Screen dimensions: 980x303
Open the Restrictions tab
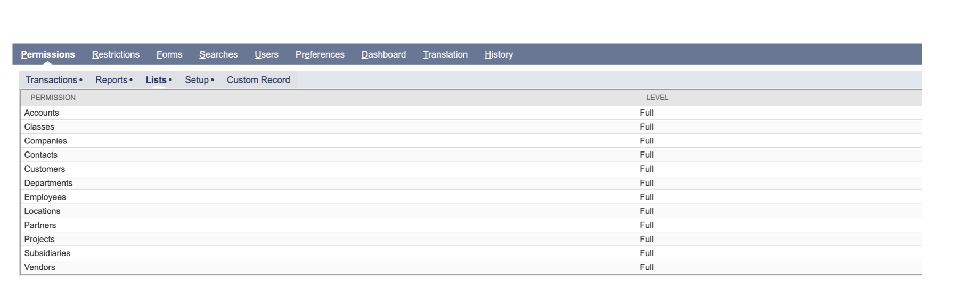[x=116, y=54]
